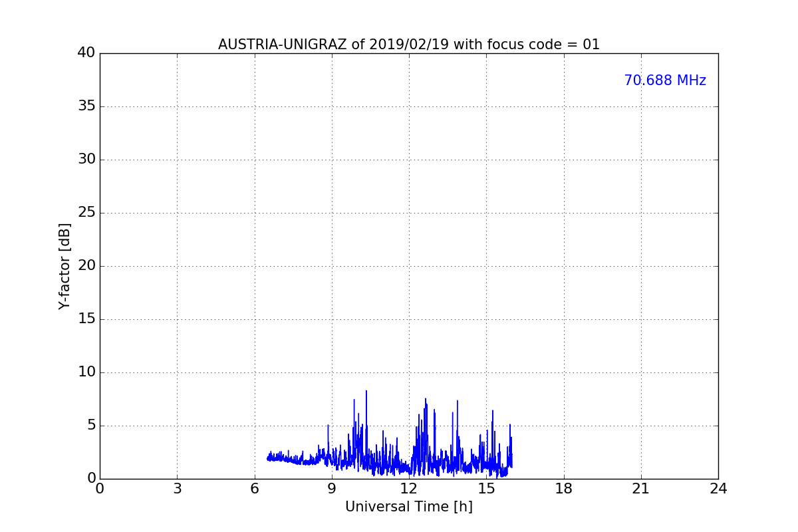Click the x-axis tick label 3
The width and height of the screenshot is (798, 532).
point(177,489)
